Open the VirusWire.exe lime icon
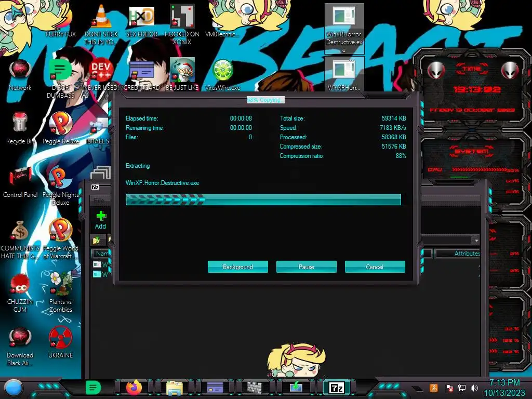532x399 pixels. click(x=222, y=75)
